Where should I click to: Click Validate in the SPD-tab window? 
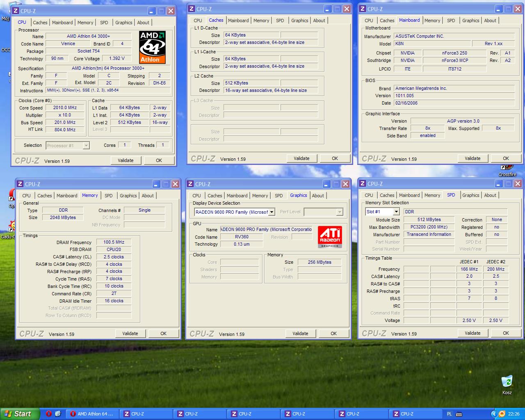coord(472,333)
